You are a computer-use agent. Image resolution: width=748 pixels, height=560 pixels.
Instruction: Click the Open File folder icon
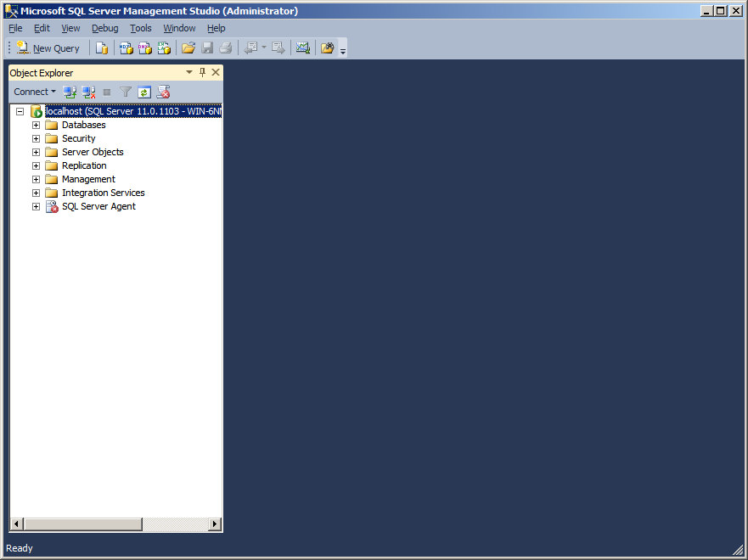pyautogui.click(x=188, y=48)
